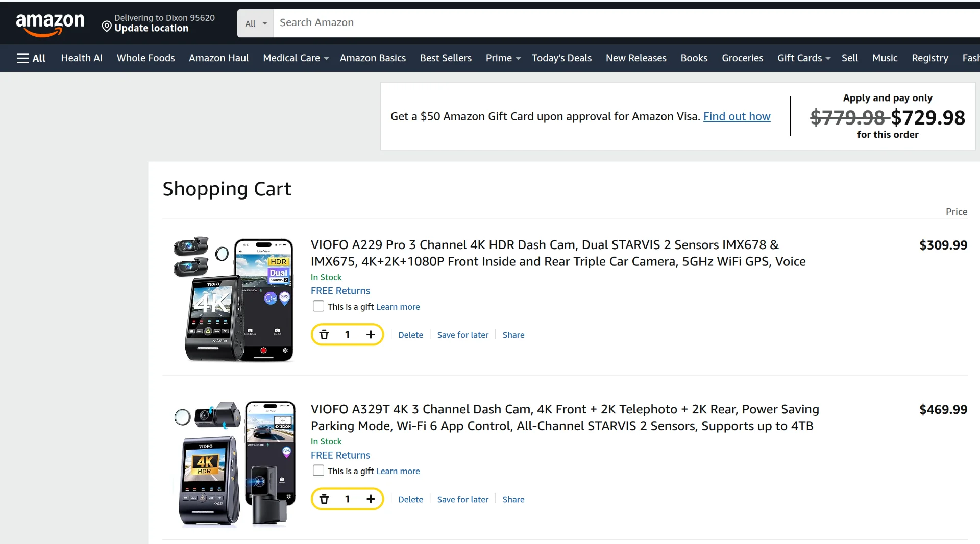Click the Amazon logo

tap(50, 24)
